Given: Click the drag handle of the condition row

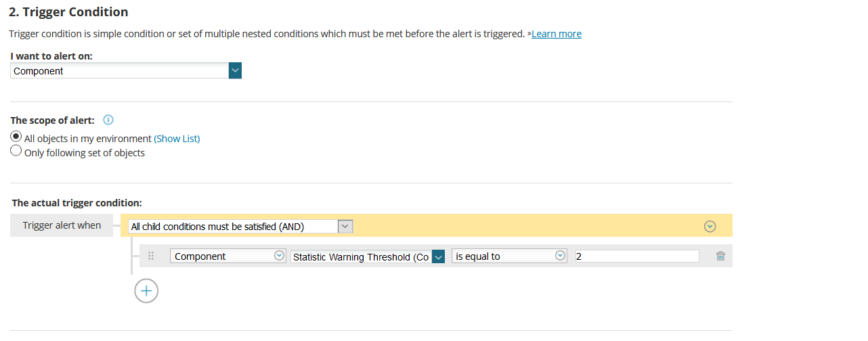Looking at the screenshot, I should (x=151, y=256).
